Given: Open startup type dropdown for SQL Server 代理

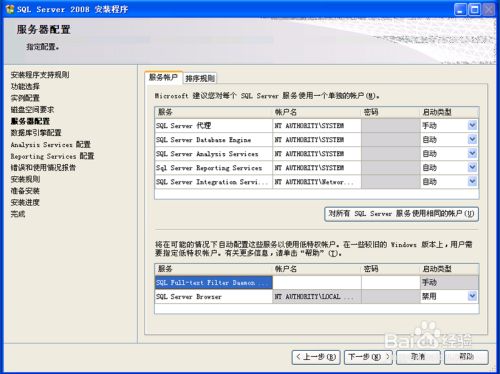Looking at the screenshot, I should click(472, 125).
